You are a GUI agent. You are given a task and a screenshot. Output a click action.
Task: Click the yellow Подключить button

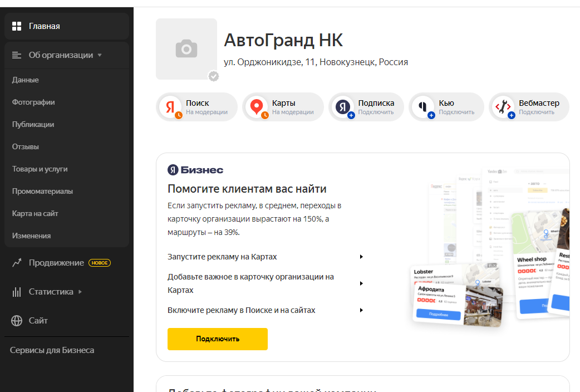click(218, 339)
